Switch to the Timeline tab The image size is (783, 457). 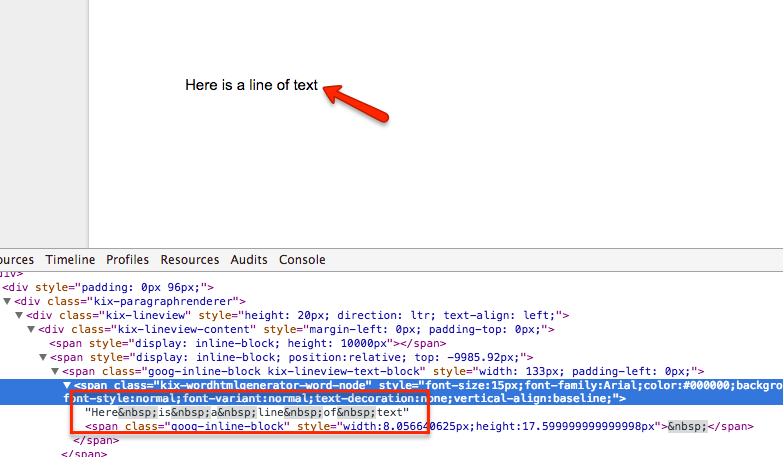[70, 259]
